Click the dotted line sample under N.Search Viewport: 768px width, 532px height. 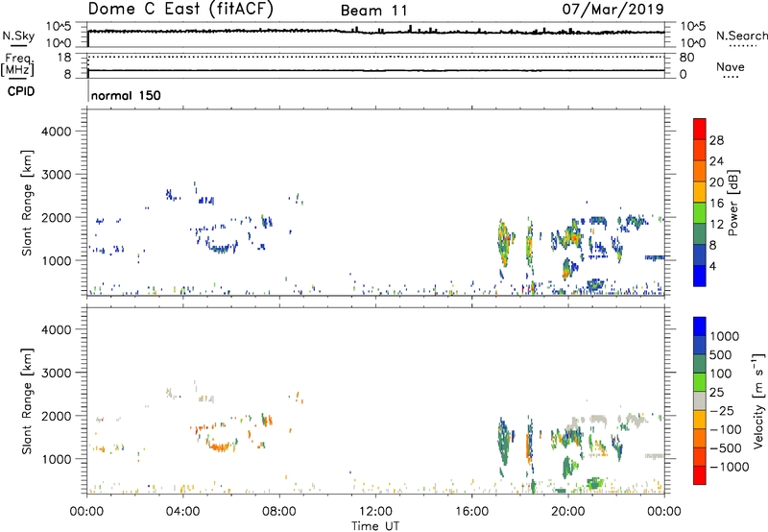(x=743, y=46)
